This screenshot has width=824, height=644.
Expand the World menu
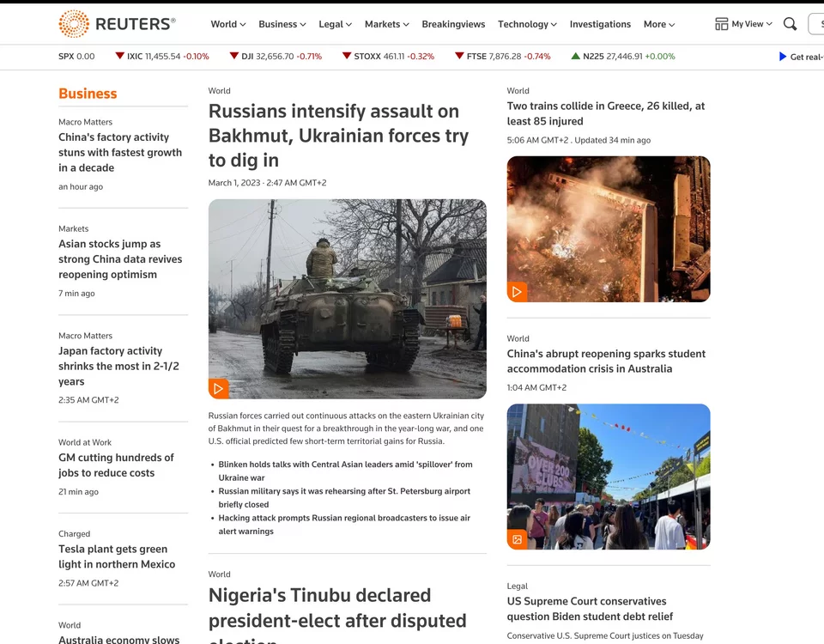[x=228, y=24]
